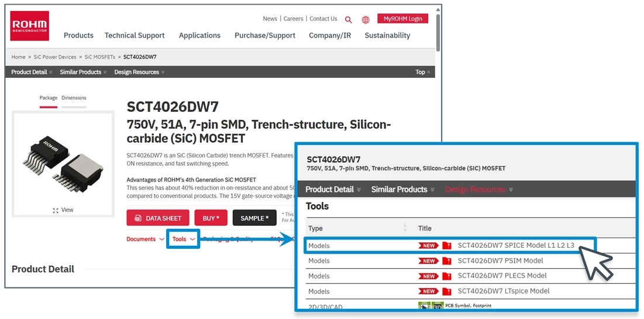Viewport: 644px width, 319px height.
Task: Click the NEW badge on PLECS Model row
Action: (428, 276)
